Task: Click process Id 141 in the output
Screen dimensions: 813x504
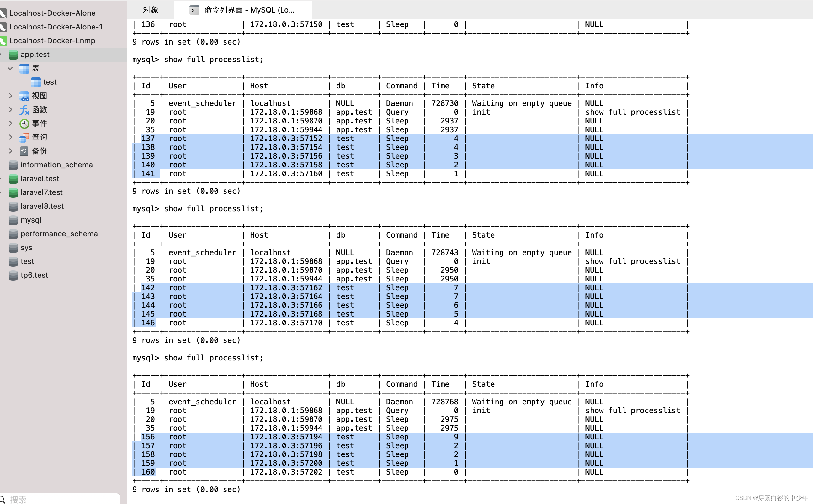Action: click(x=148, y=174)
